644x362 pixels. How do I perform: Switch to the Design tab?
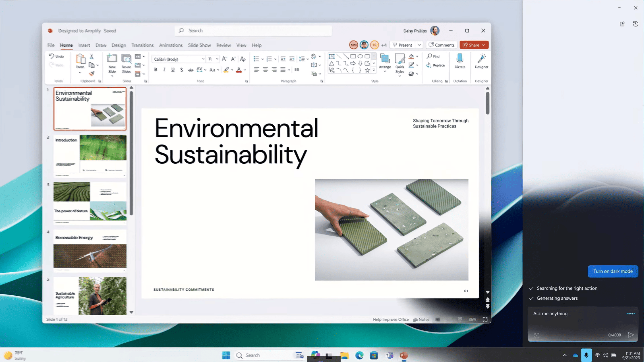click(x=119, y=45)
